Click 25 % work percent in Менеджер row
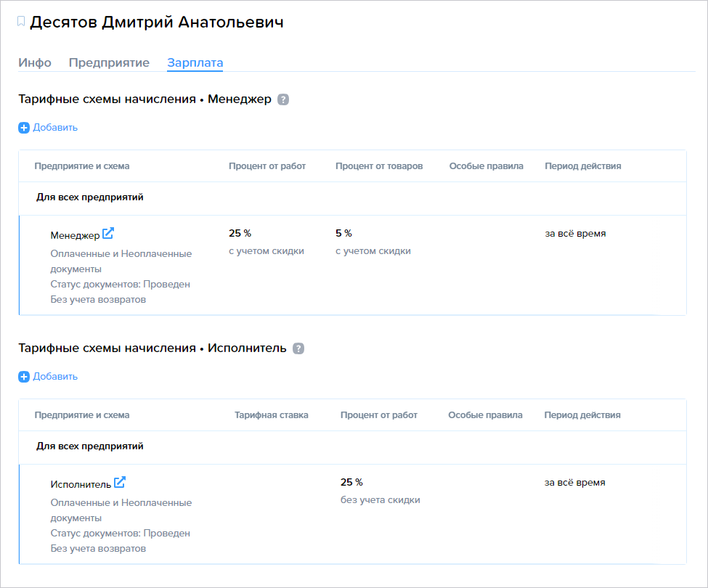708x588 pixels. point(240,233)
